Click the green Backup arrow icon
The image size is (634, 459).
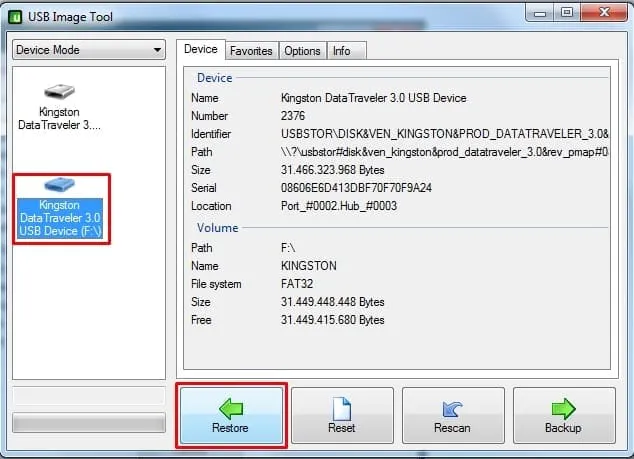click(x=563, y=408)
